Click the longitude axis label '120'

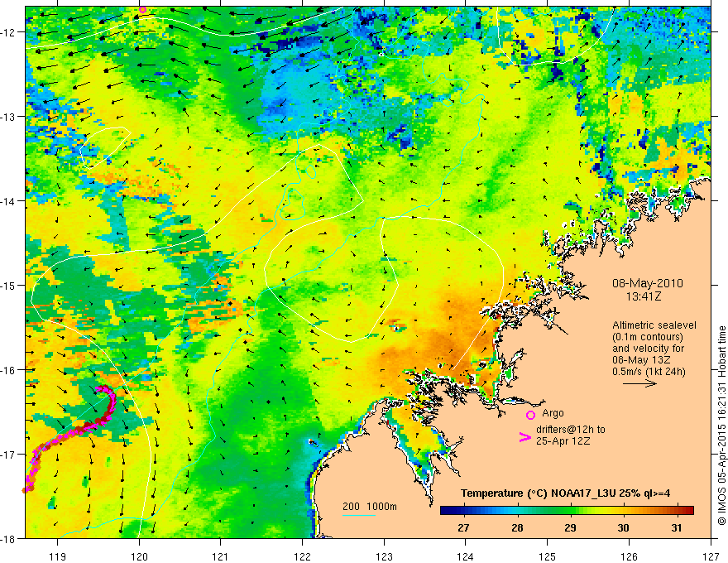point(139,556)
